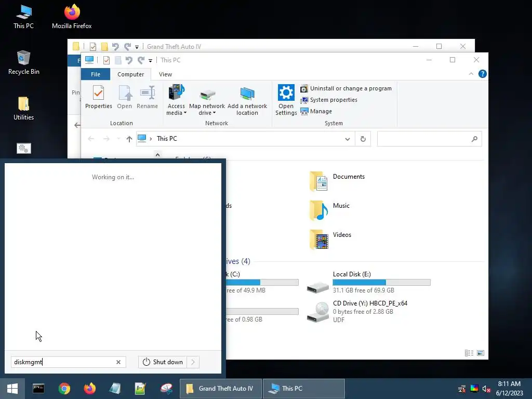The height and width of the screenshot is (399, 532).
Task: Click Map network drive icon
Action: [x=207, y=94]
